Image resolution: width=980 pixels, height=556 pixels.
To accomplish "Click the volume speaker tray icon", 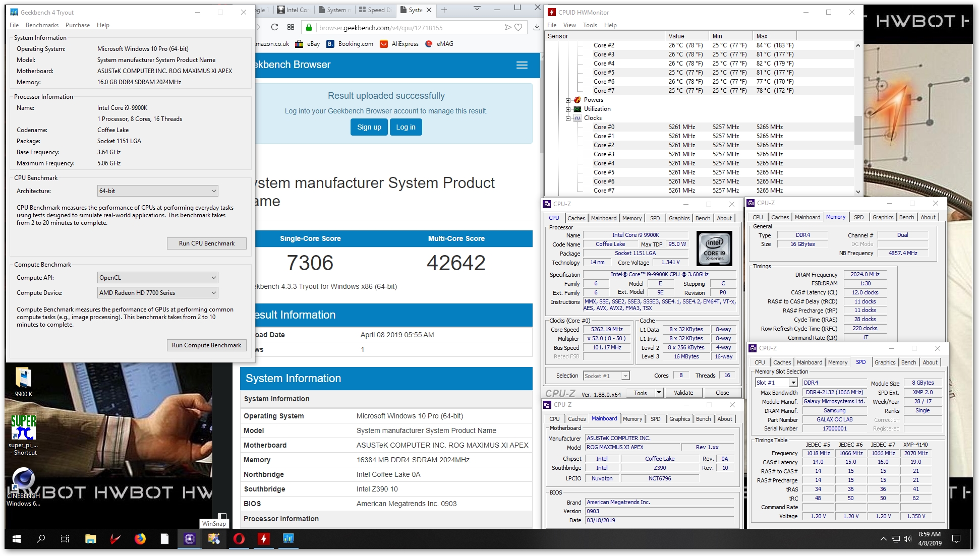I will (x=907, y=539).
